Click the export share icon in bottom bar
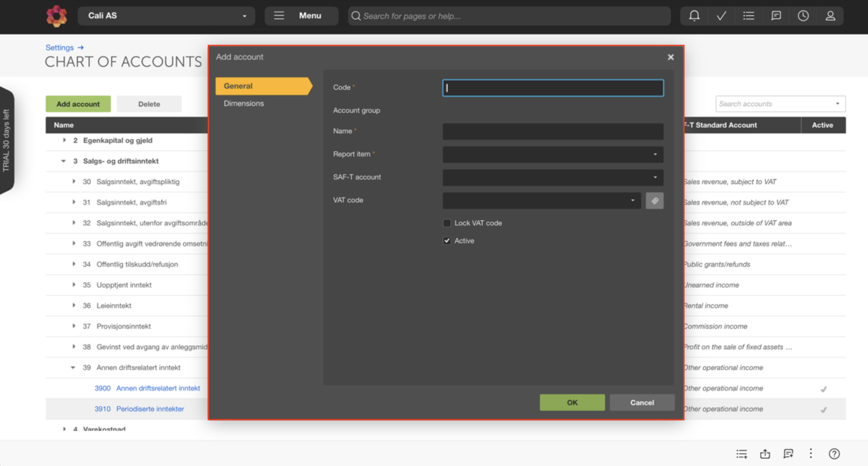 click(x=765, y=454)
